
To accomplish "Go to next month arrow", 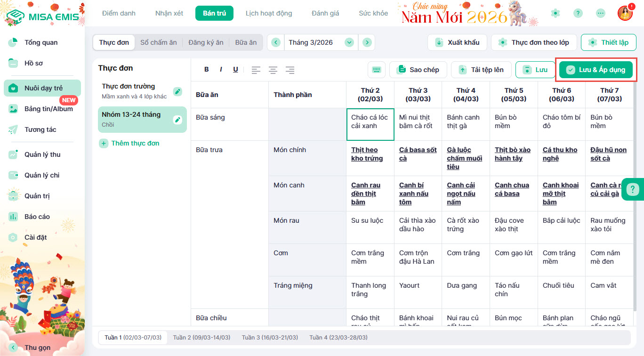I will [367, 42].
